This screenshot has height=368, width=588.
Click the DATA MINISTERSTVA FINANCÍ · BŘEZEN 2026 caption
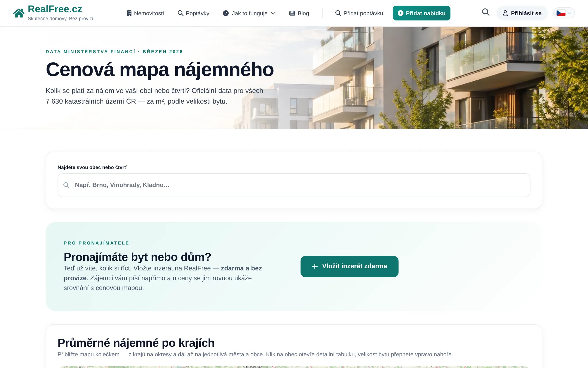coord(114,52)
